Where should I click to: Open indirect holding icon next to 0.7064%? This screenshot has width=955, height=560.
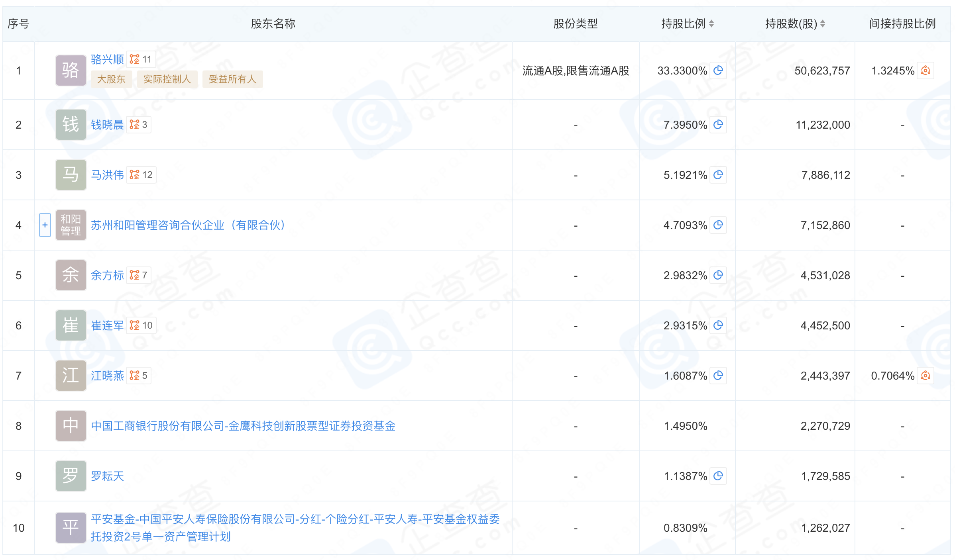pos(926,376)
